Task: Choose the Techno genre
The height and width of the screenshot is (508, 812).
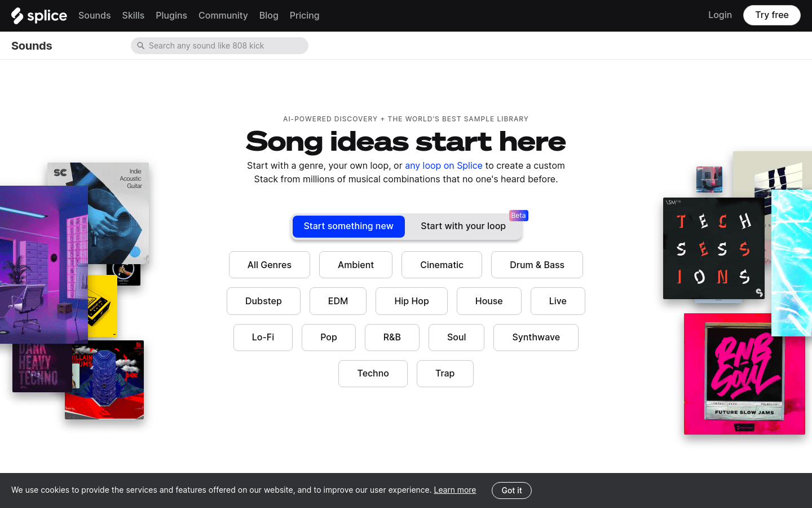Action: pos(373,374)
